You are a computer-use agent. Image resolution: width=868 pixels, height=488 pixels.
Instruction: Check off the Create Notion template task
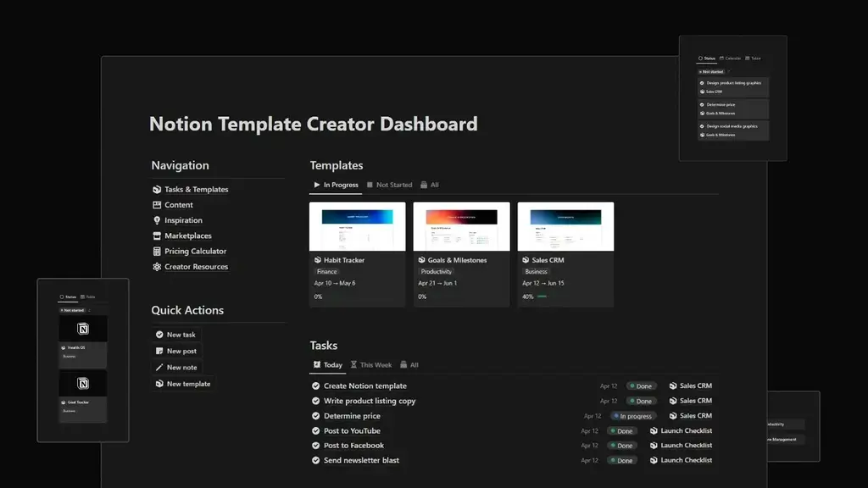[x=315, y=385]
